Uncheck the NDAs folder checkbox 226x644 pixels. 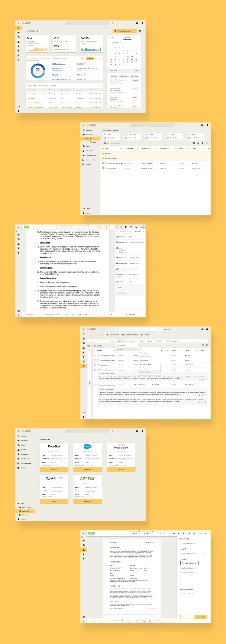pyautogui.click(x=103, y=154)
